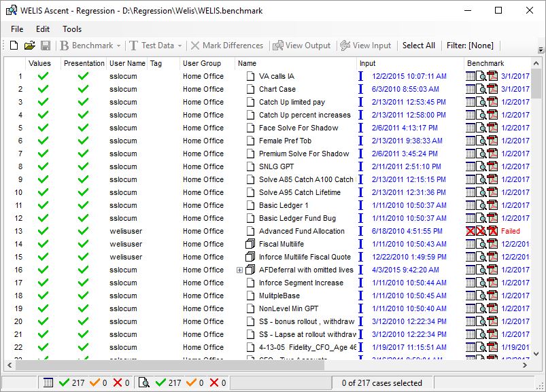Screen dimensions: 546x392
Task: Click the multi-case icon for Fiscal Multilife
Action: tap(250, 244)
